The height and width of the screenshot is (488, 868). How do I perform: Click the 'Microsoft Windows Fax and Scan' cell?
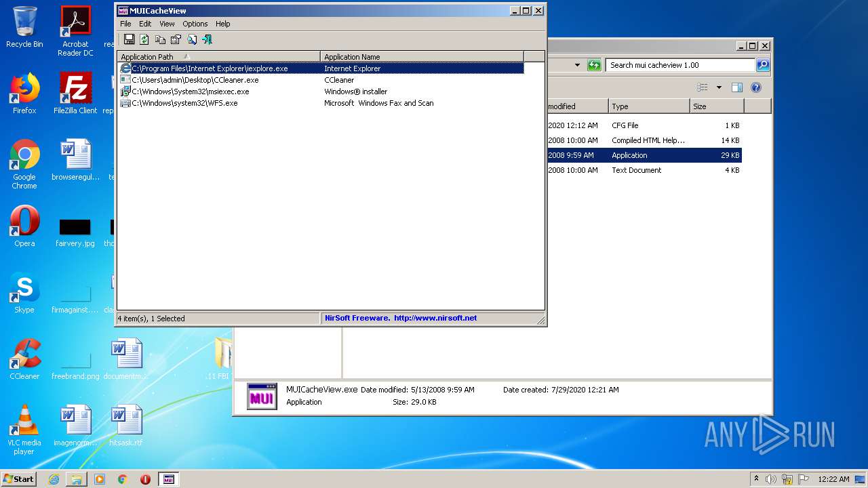379,103
